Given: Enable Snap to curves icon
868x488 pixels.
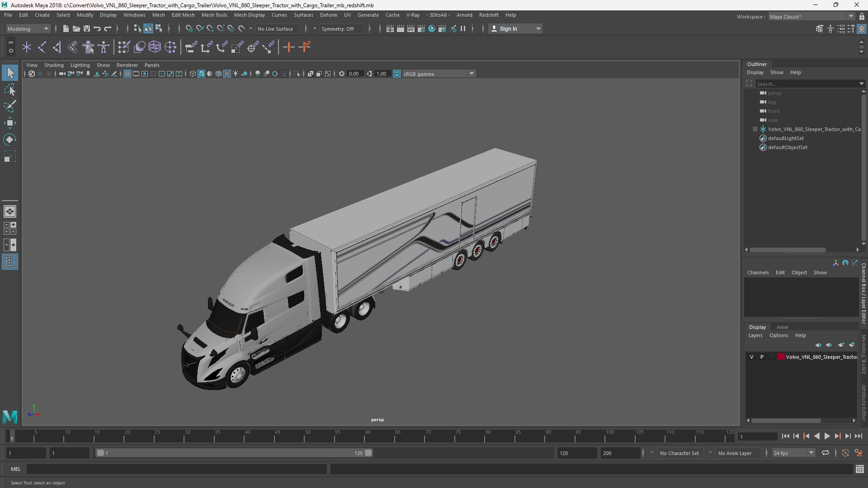Looking at the screenshot, I should coord(199,28).
